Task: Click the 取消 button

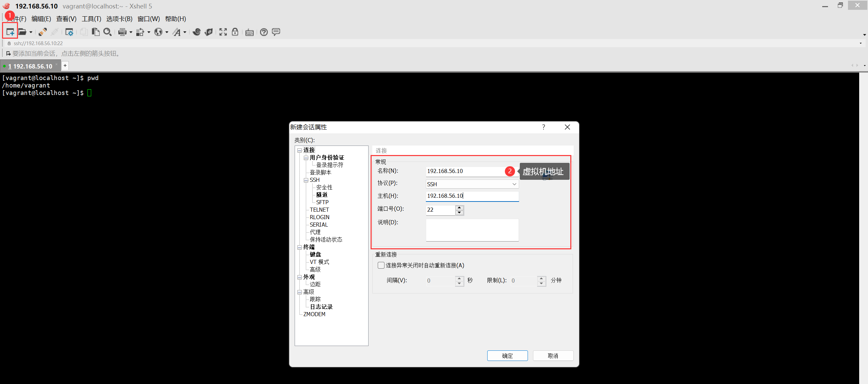Action: click(x=553, y=356)
